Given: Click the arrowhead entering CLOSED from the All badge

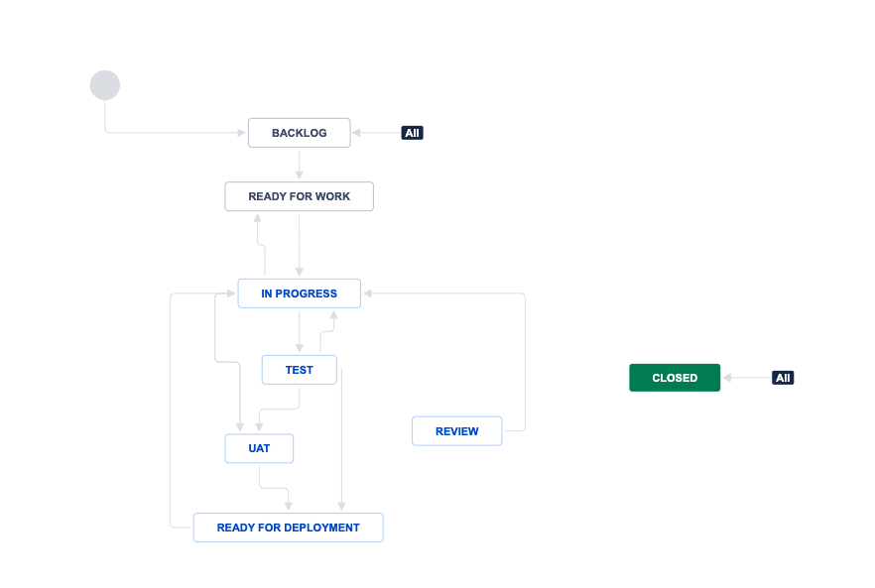Looking at the screenshot, I should (727, 378).
